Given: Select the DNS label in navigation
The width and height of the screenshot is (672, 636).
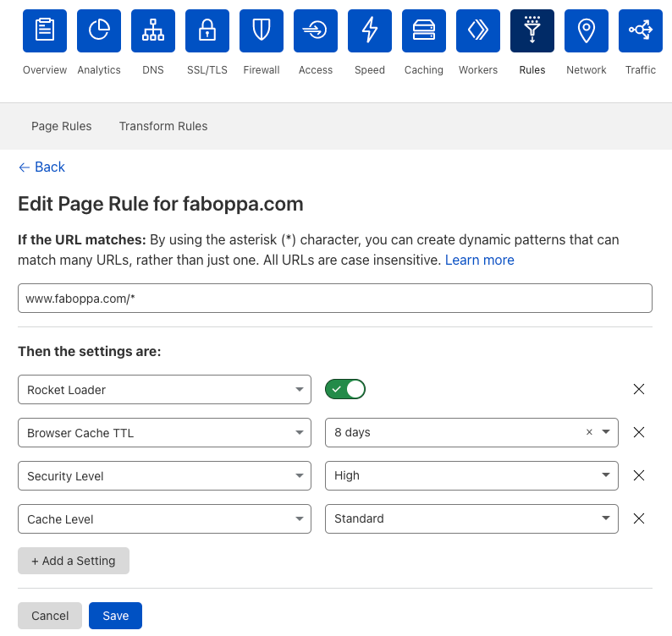Looking at the screenshot, I should pos(153,70).
